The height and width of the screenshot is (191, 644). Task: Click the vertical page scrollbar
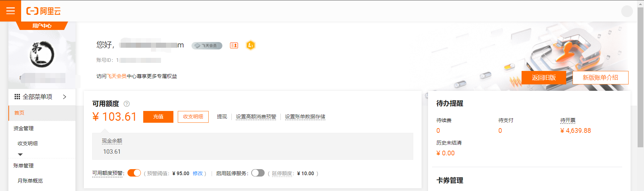coord(641,77)
